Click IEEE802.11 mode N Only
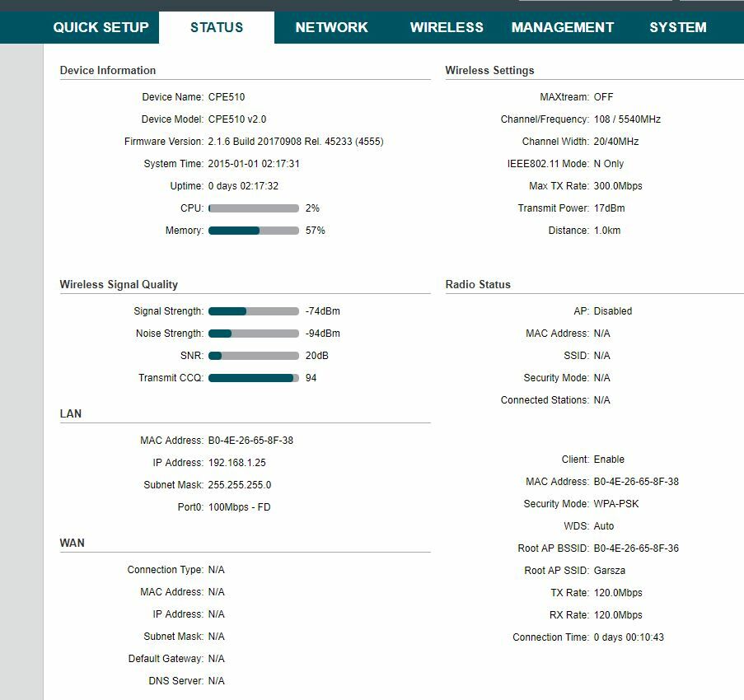 point(608,164)
